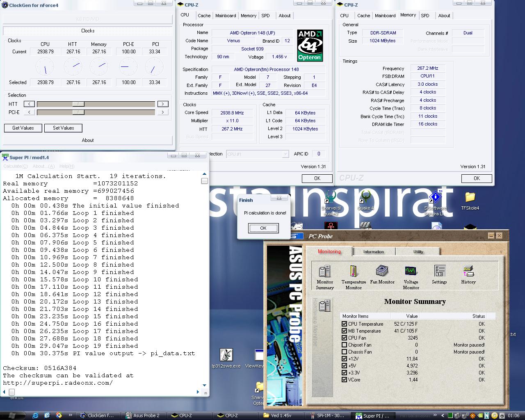Viewport: 525px width, 420px height.
Task: Click OK in the left CPU-Z window
Action: click(317, 178)
